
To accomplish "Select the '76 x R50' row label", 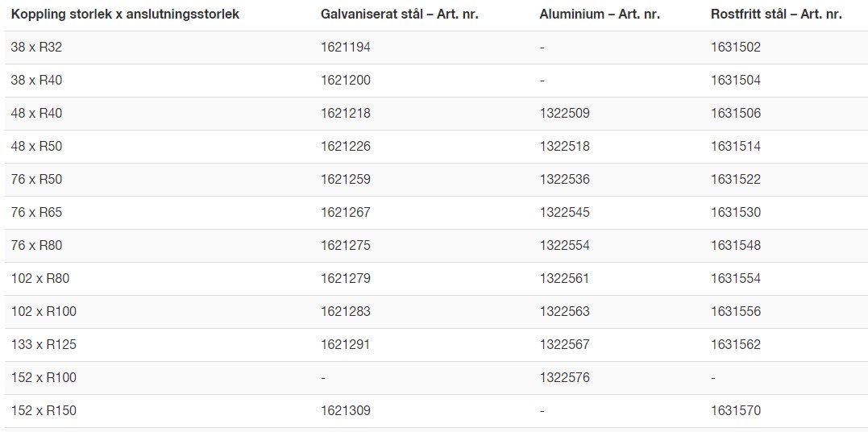I will point(36,180).
